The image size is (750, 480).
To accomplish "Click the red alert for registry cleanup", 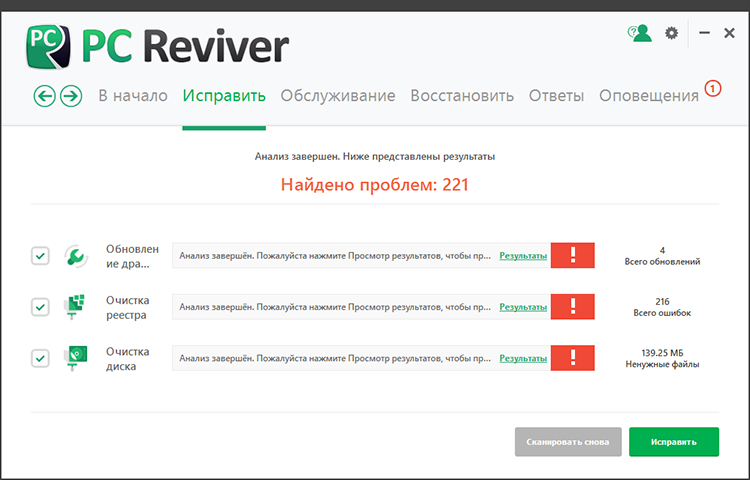I will (x=573, y=306).
